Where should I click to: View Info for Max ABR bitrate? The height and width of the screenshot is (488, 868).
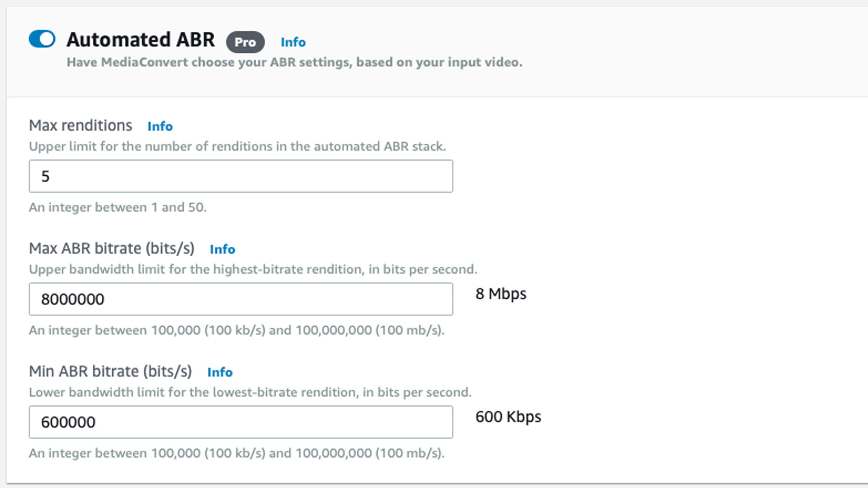[x=222, y=249]
